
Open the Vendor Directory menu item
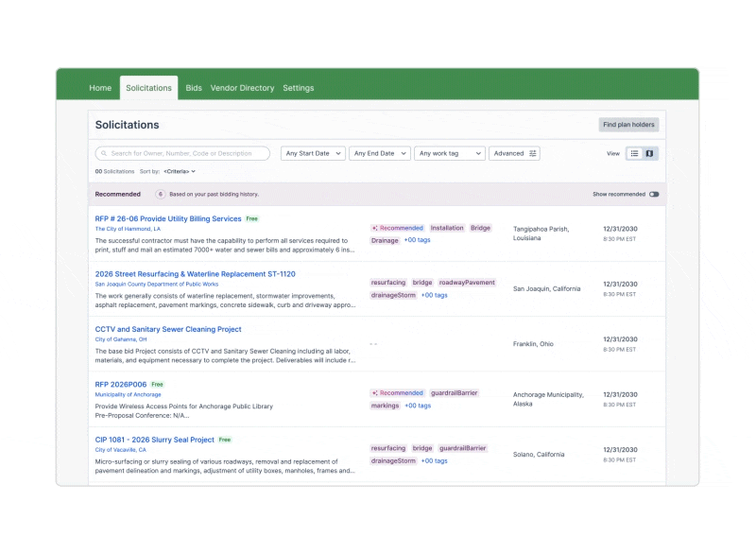[x=241, y=88]
